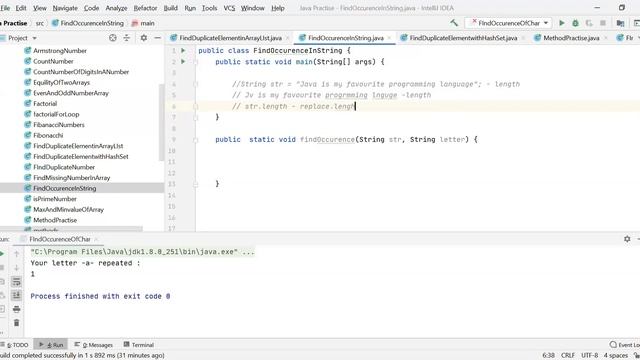This screenshot has height=360, width=640.
Task: Open the Tools menu
Action: [209, 8]
